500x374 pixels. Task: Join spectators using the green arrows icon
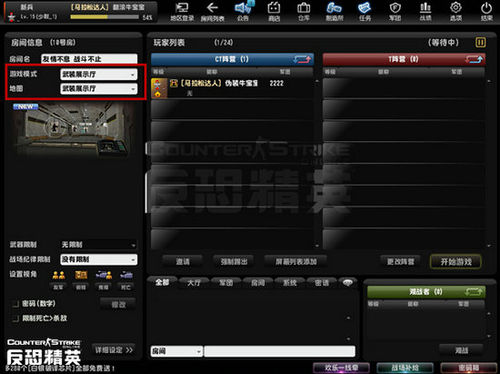474,292
